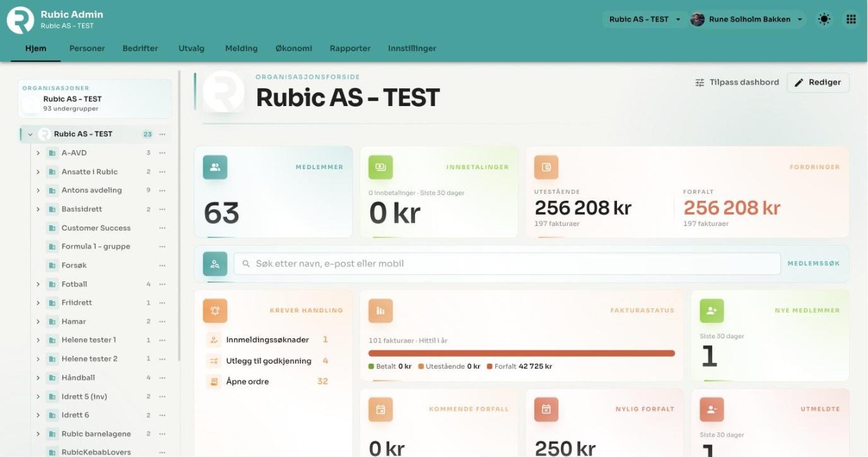The height and width of the screenshot is (457, 868).
Task: Click the Fakturastatus red progress bar
Action: pyautogui.click(x=522, y=353)
